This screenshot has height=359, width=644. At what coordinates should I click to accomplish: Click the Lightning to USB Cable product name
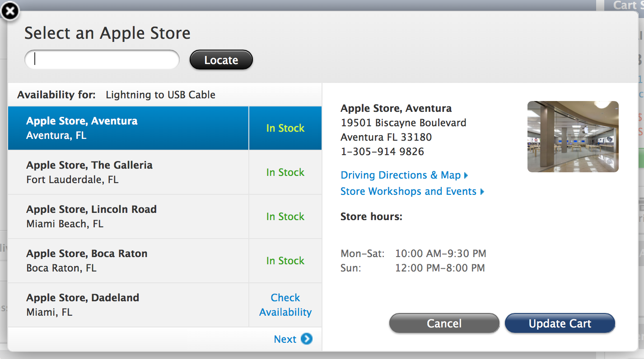tap(160, 95)
